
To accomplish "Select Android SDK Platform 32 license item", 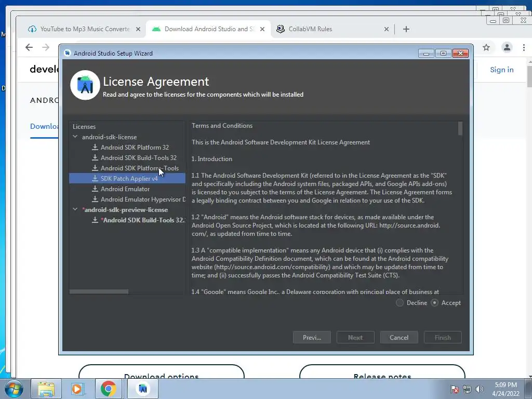I will coord(135,147).
